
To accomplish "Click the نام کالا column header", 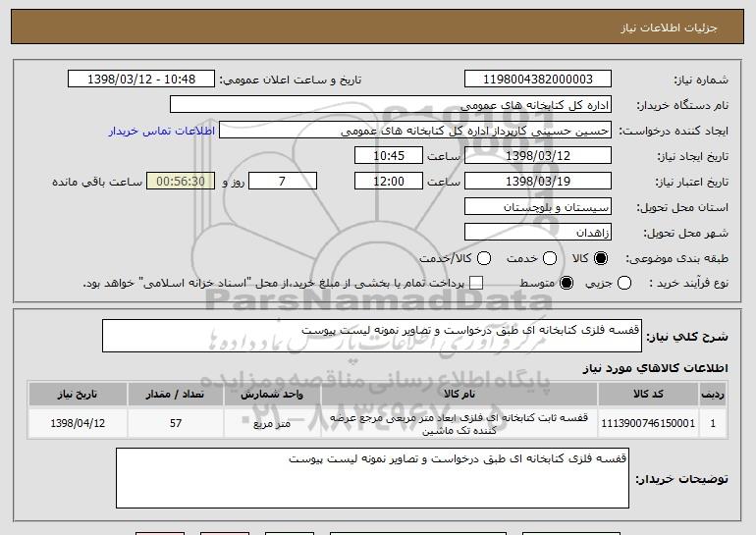I will click(x=459, y=395).
